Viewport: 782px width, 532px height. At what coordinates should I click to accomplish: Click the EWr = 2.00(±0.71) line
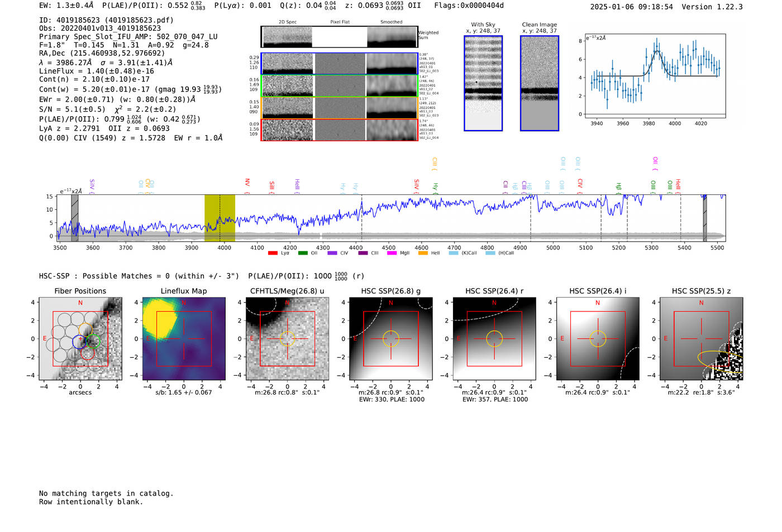tap(117, 99)
